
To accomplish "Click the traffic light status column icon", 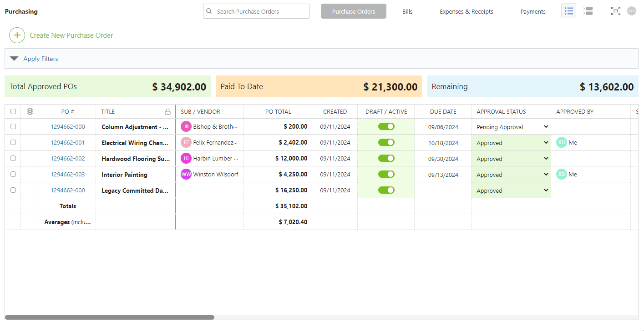I will [x=30, y=111].
